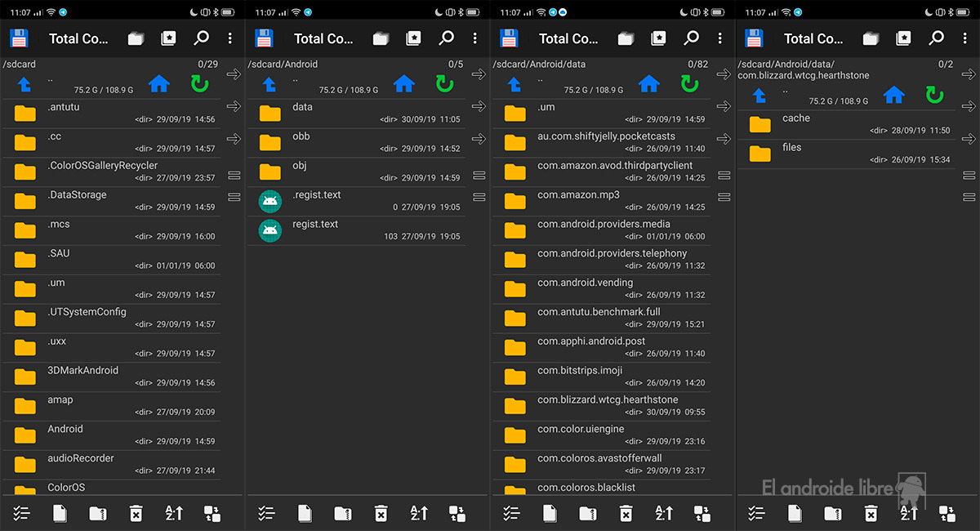Image resolution: width=980 pixels, height=531 pixels.
Task: Open com.antutu.benchmark.full folder
Action: coord(601,318)
